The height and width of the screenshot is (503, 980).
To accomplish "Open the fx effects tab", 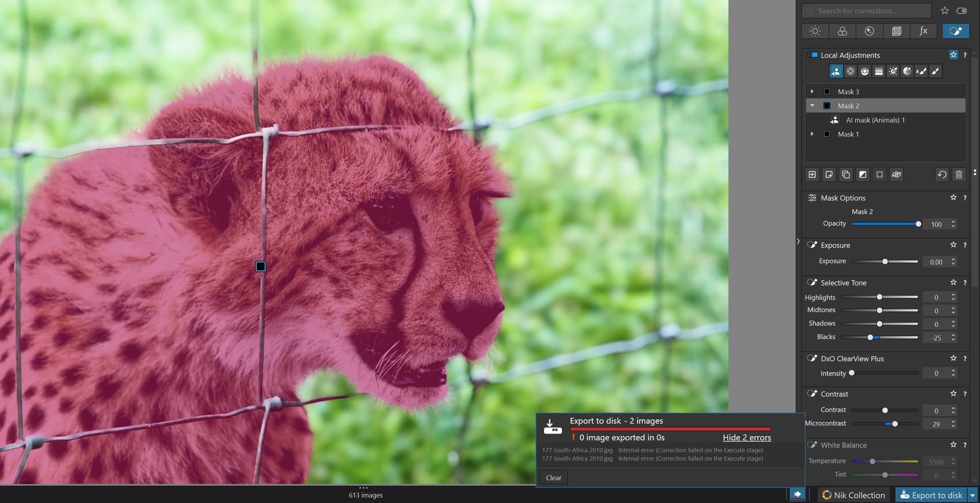I will 923,31.
